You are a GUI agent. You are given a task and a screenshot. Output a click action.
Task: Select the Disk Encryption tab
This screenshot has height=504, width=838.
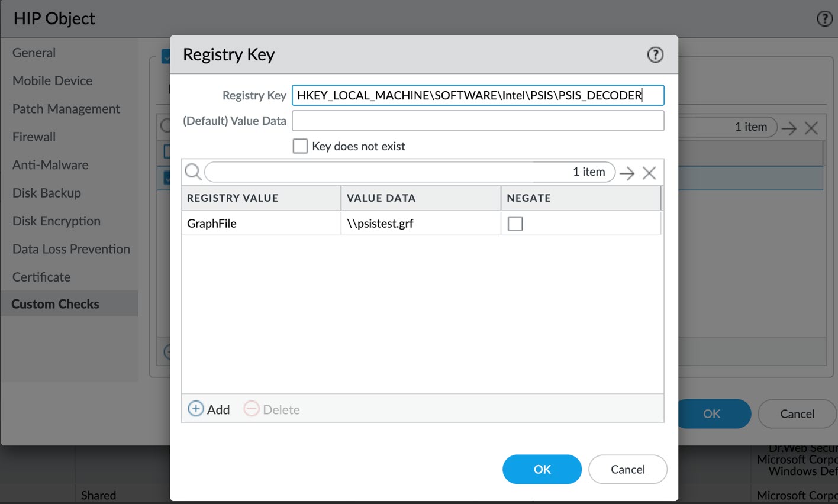[x=56, y=221]
